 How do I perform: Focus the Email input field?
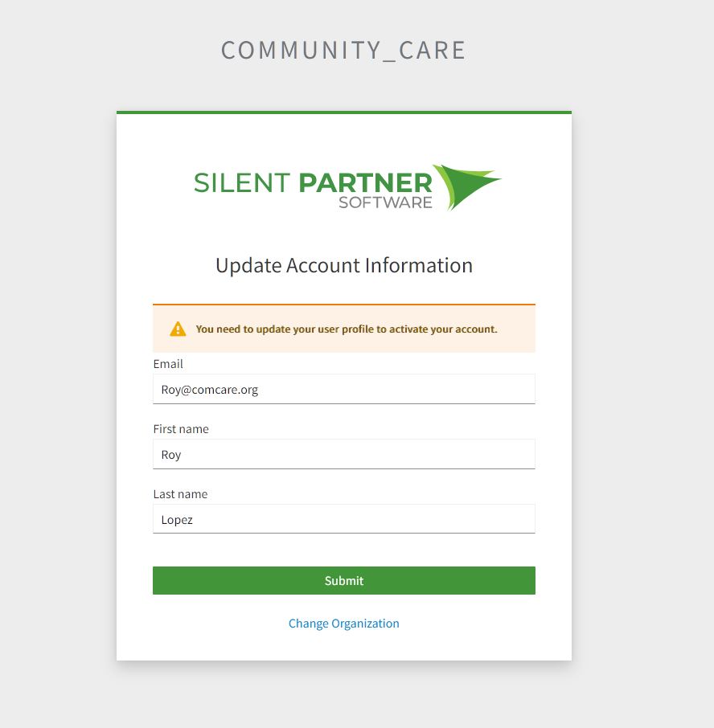pos(344,389)
